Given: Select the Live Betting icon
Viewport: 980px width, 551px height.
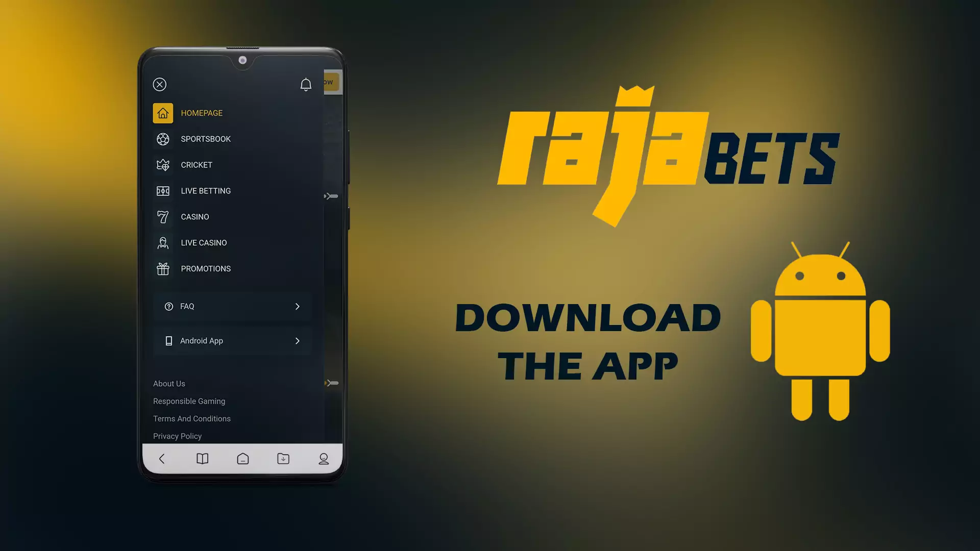Looking at the screenshot, I should (x=163, y=190).
